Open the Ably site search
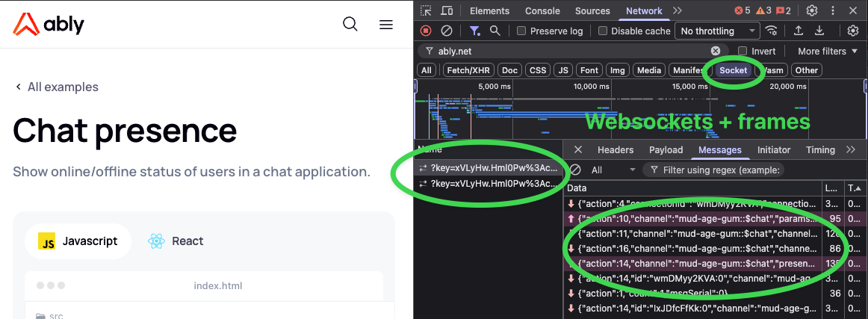The width and height of the screenshot is (868, 319). point(350,25)
